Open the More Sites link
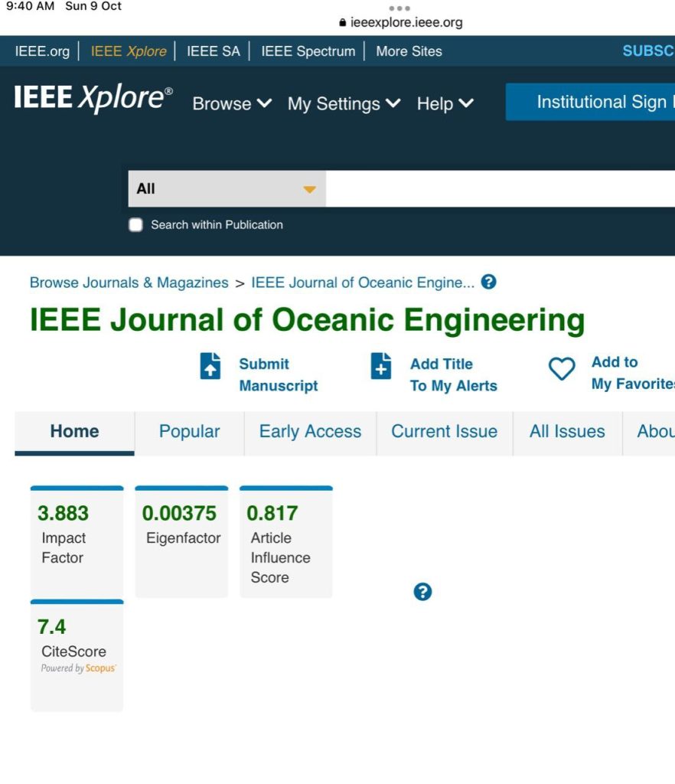675x784 pixels. (x=409, y=51)
